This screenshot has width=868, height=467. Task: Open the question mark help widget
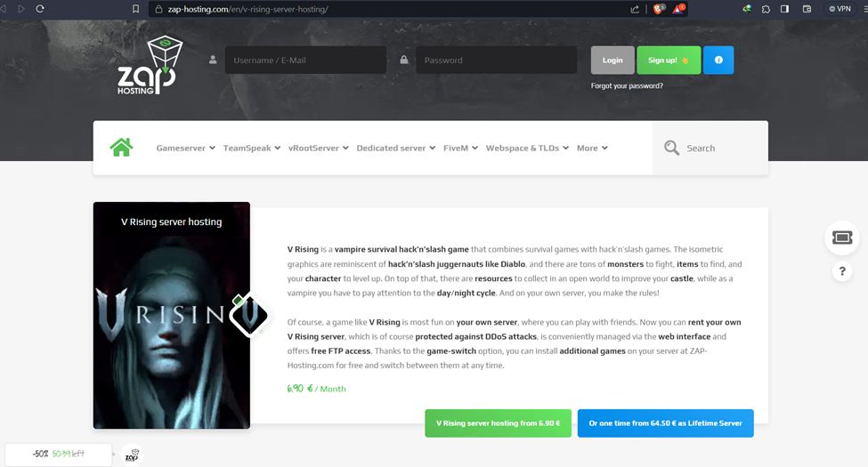pyautogui.click(x=841, y=271)
